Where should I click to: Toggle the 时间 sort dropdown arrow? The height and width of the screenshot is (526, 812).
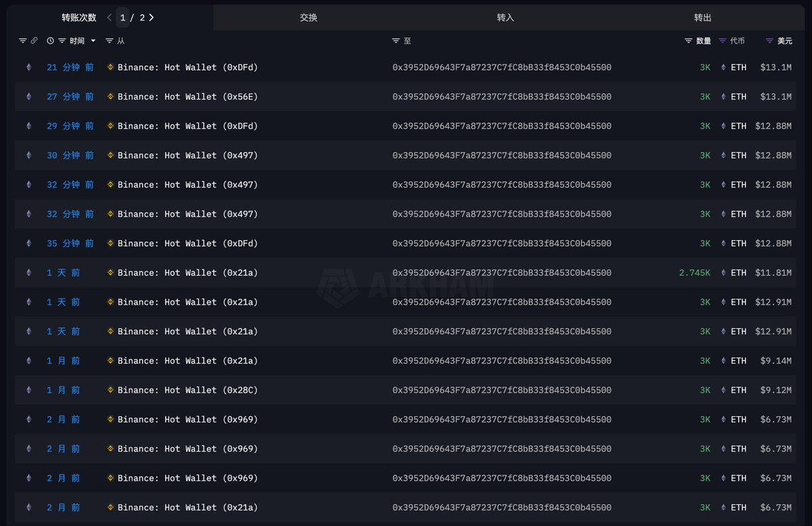(x=93, y=41)
